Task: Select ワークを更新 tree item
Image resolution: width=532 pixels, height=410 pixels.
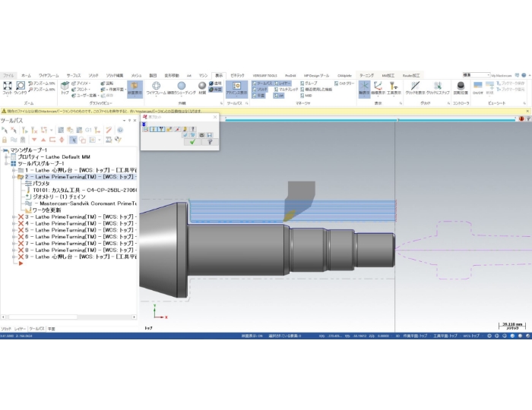Action: [43, 210]
